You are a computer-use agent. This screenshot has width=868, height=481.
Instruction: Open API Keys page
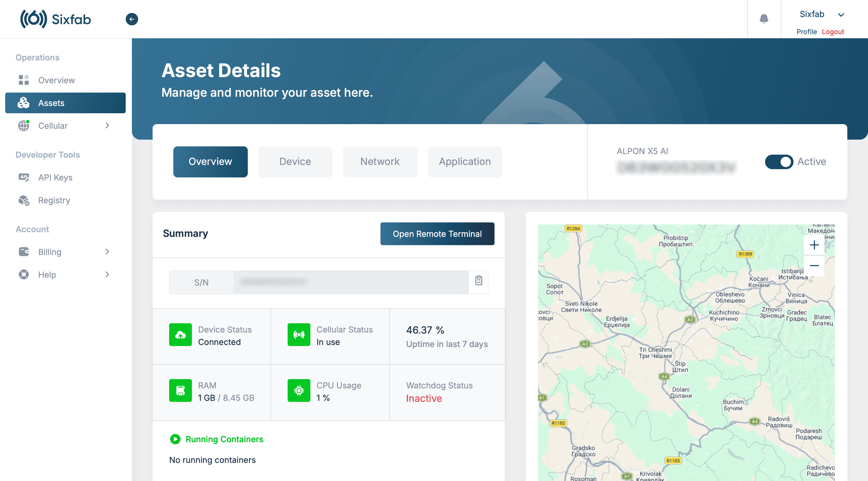tap(65, 177)
